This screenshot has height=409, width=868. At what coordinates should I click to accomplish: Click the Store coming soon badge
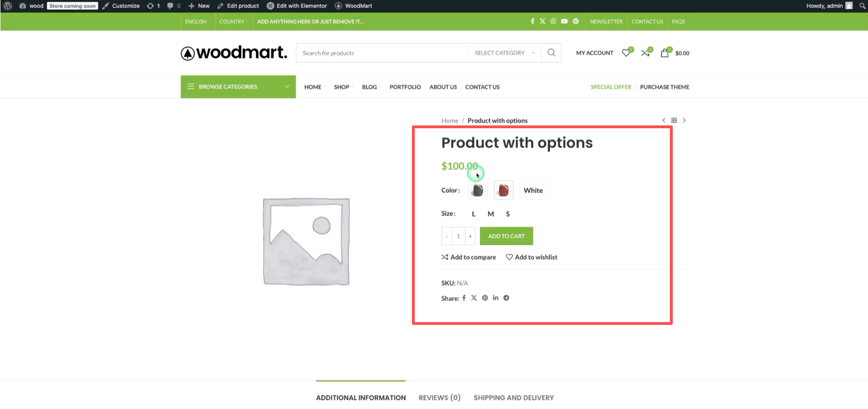click(73, 6)
